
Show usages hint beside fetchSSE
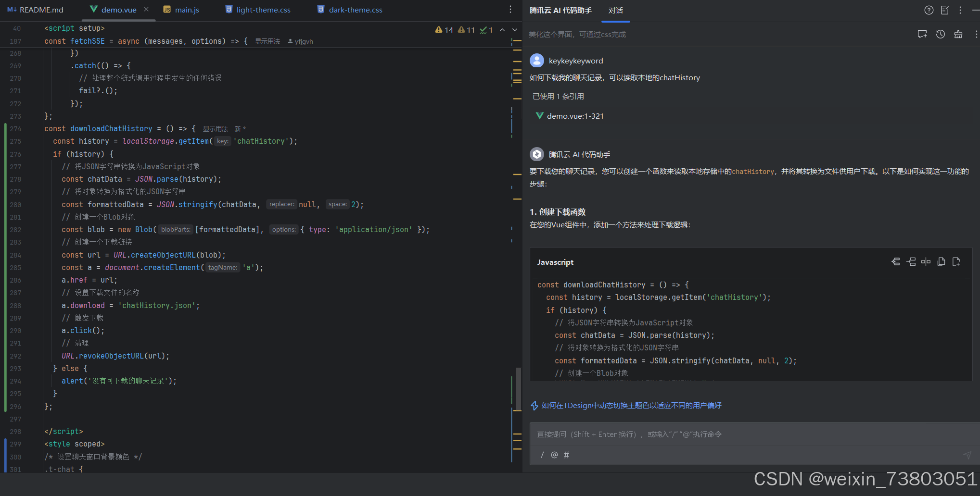(x=267, y=41)
